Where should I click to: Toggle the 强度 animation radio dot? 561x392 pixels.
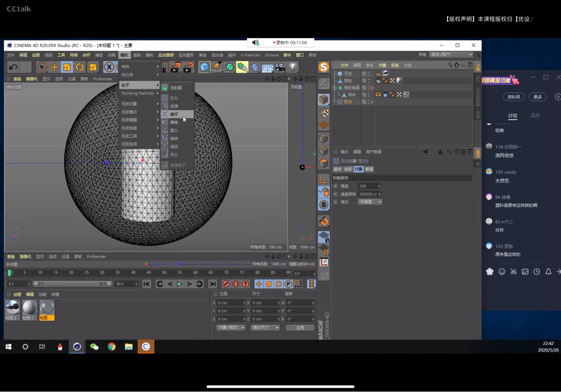[x=335, y=186]
